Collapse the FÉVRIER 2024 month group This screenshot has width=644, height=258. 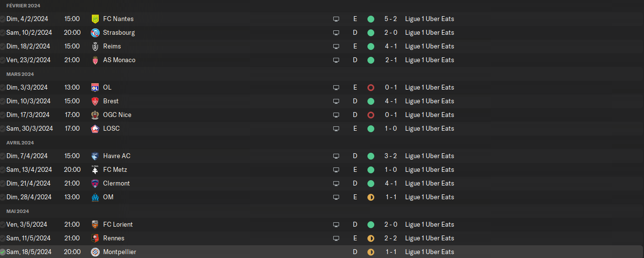tap(23, 5)
